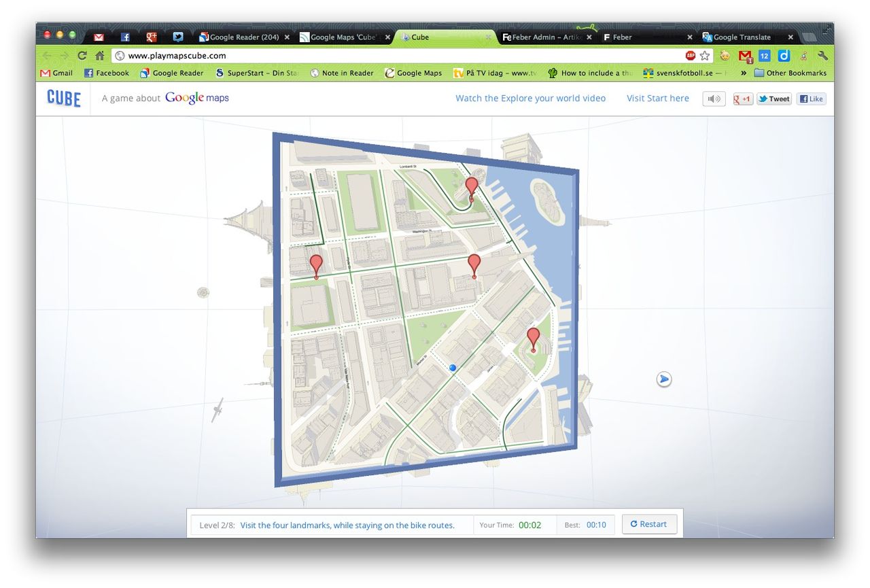
Task: Click the blue ball on the map
Action: click(x=453, y=368)
